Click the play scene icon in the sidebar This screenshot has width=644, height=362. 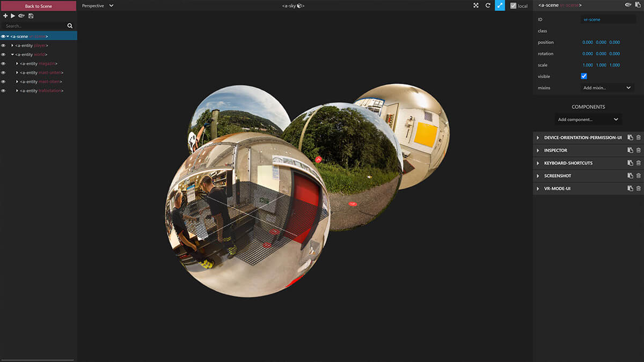[12, 16]
